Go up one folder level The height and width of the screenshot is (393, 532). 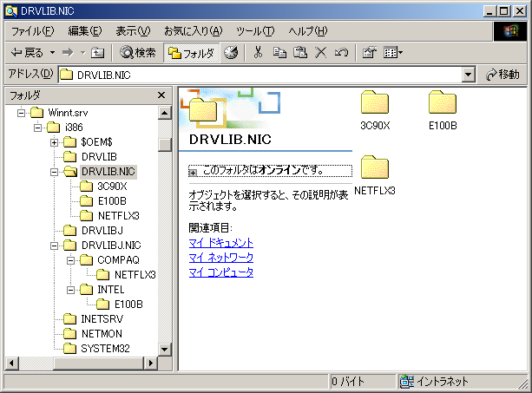[x=98, y=53]
